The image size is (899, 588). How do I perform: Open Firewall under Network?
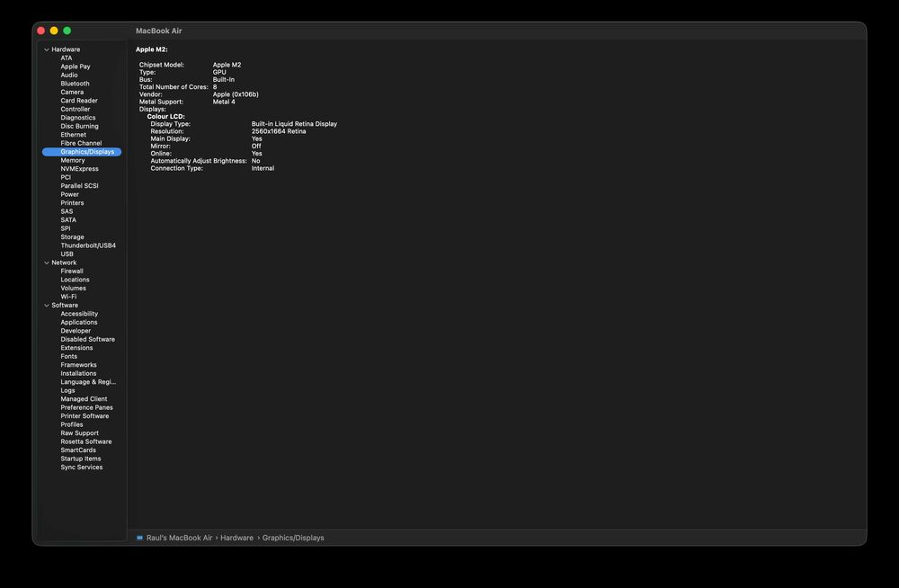pyautogui.click(x=72, y=272)
